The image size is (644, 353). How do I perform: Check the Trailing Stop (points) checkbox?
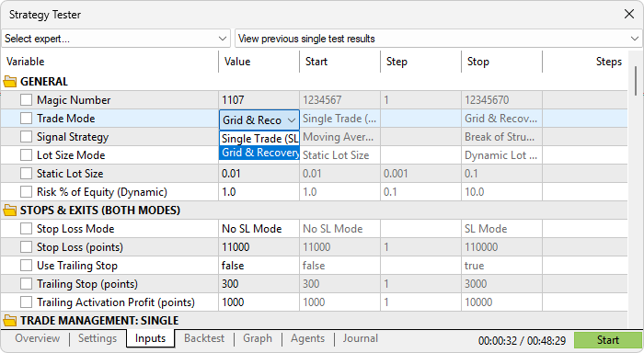coord(26,284)
